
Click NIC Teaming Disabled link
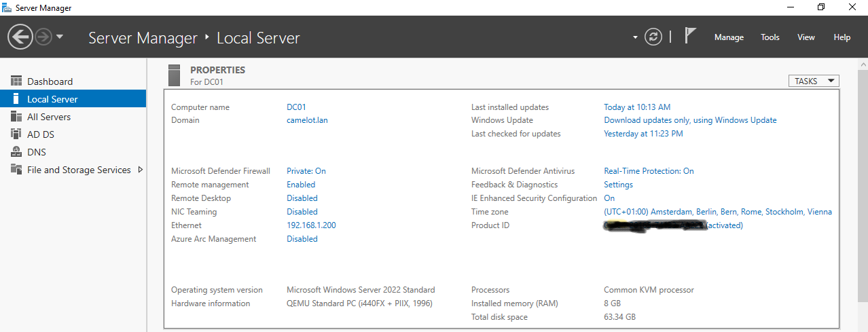click(x=302, y=212)
